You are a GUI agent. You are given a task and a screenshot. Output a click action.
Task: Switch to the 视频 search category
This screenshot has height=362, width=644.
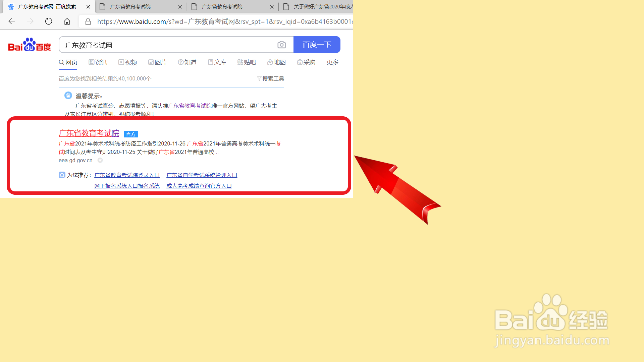pos(127,62)
